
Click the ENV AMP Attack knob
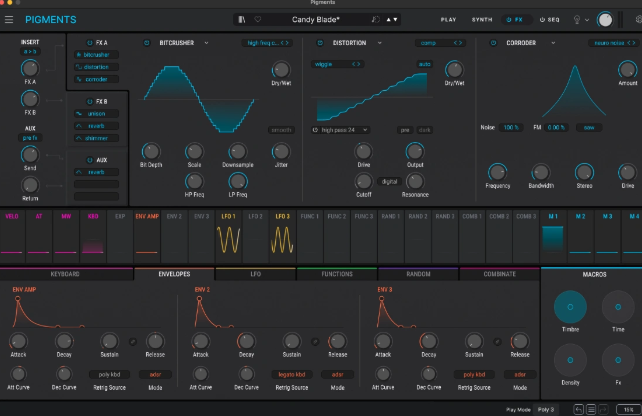click(x=20, y=340)
